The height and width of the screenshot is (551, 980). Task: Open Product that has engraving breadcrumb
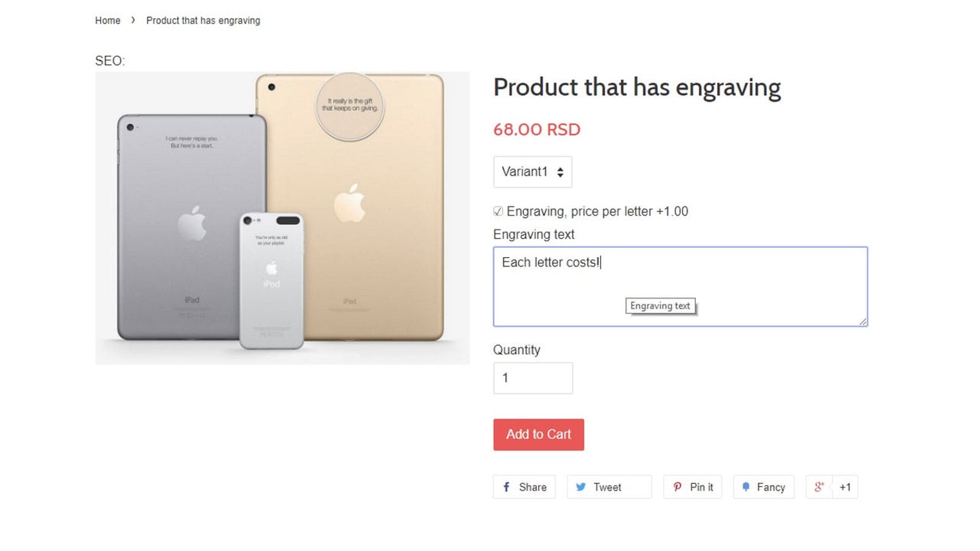coord(204,21)
